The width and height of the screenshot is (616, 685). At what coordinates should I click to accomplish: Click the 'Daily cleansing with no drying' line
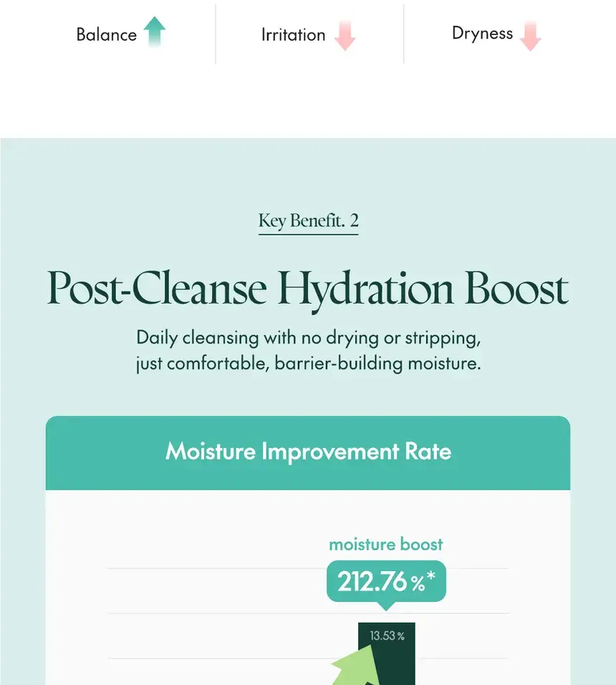point(308,338)
